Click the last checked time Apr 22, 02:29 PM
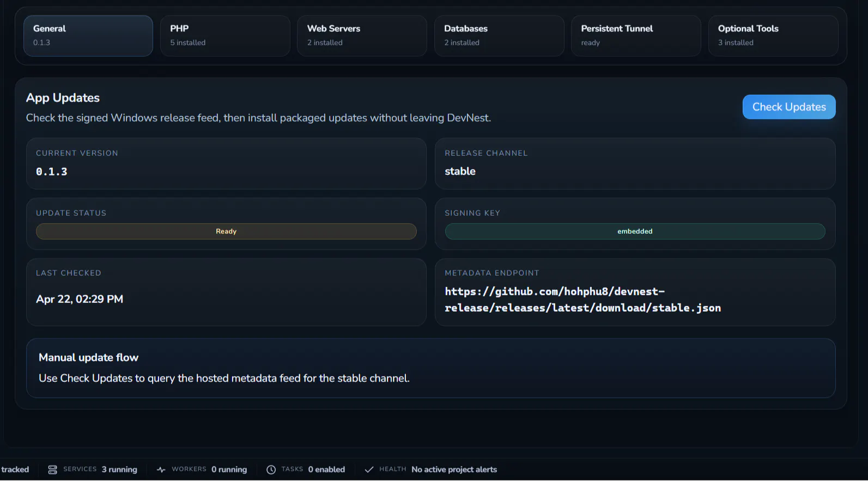Image resolution: width=868 pixels, height=481 pixels. 80,299
